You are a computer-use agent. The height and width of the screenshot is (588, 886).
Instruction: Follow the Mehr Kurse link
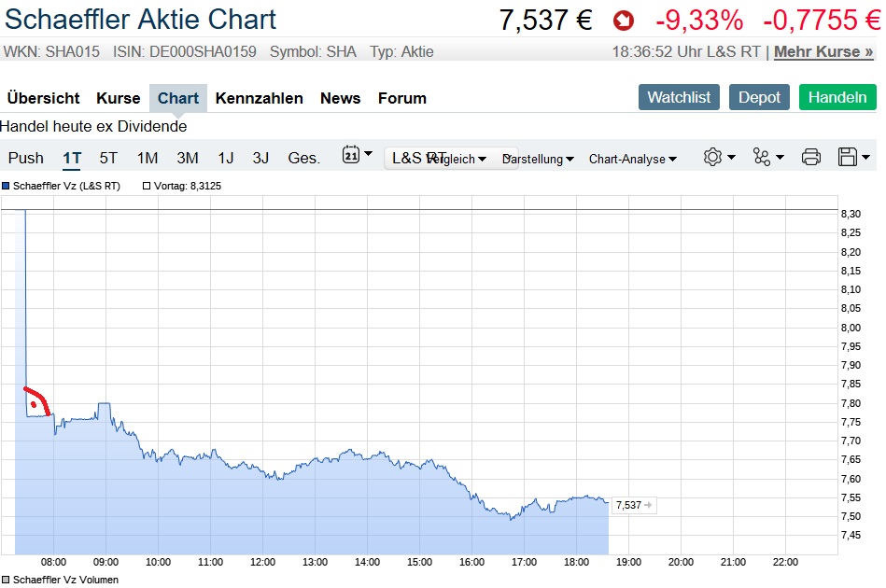coord(823,51)
